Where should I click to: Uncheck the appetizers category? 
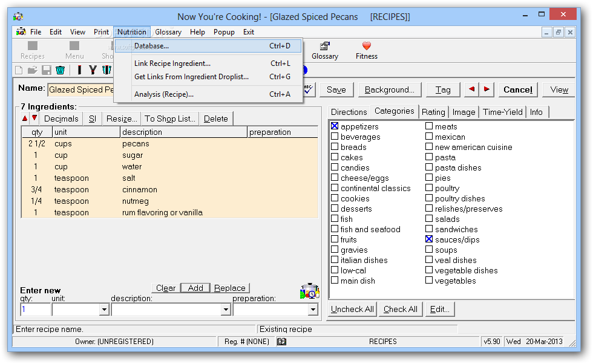point(335,126)
